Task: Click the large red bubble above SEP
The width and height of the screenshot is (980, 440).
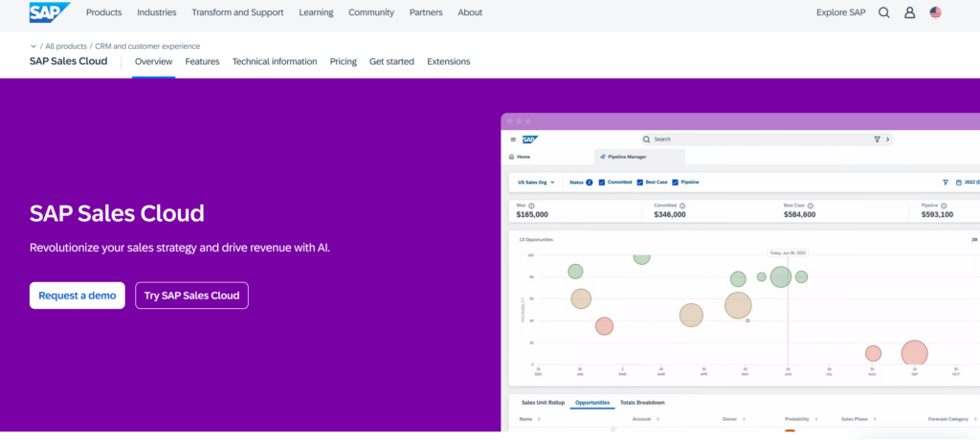Action: point(914,353)
